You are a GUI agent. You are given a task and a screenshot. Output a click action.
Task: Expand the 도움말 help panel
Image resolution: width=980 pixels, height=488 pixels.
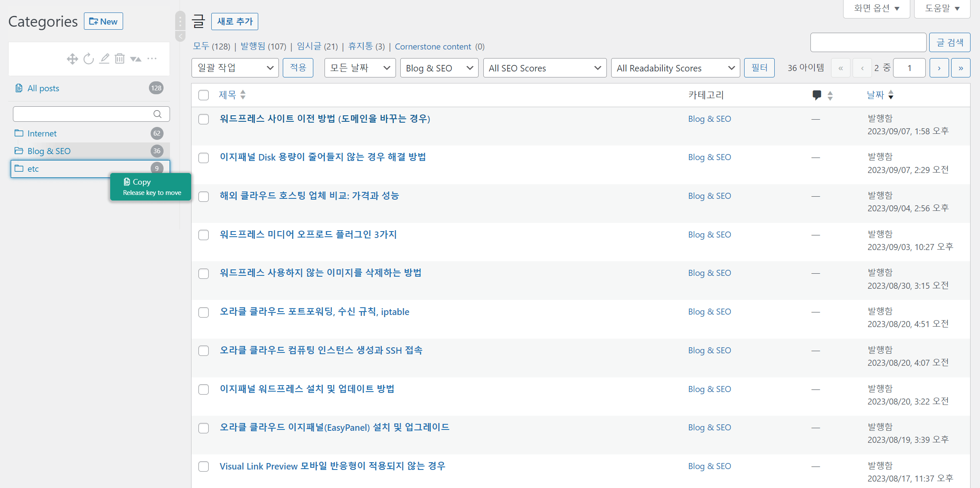[942, 8]
